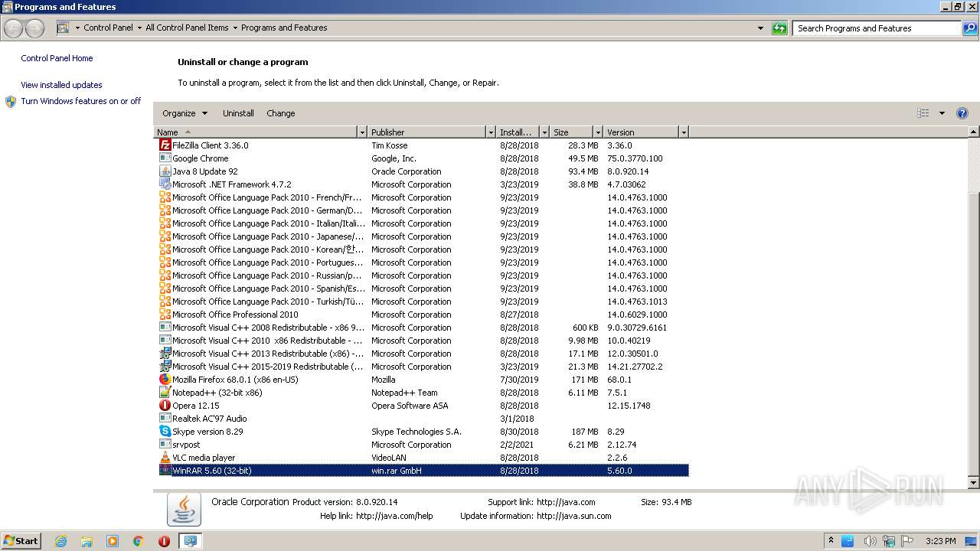
Task: Open Control Panel Home link
Action: [x=57, y=58]
